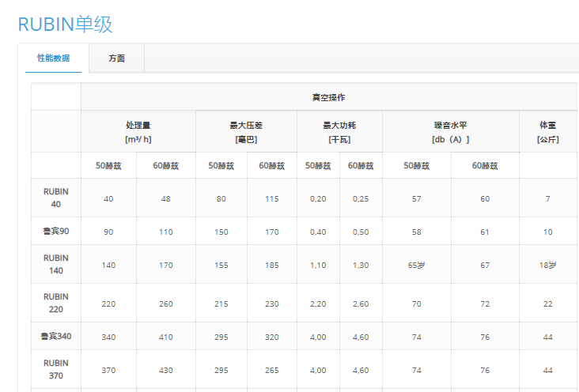Select 50赫兹 subheader under 噪音水平
Screen dimensions: 579x392
pos(417,166)
